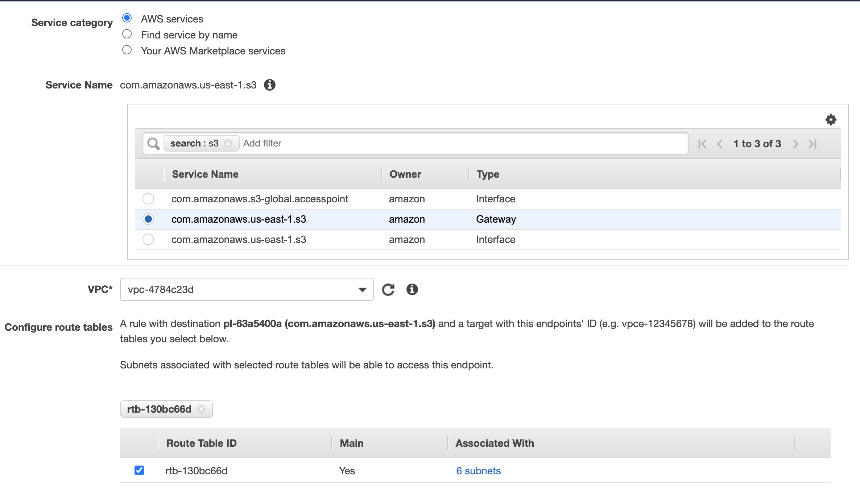Click the info icon next to VPC
Viewport: 860px width, 504px height.
click(412, 289)
